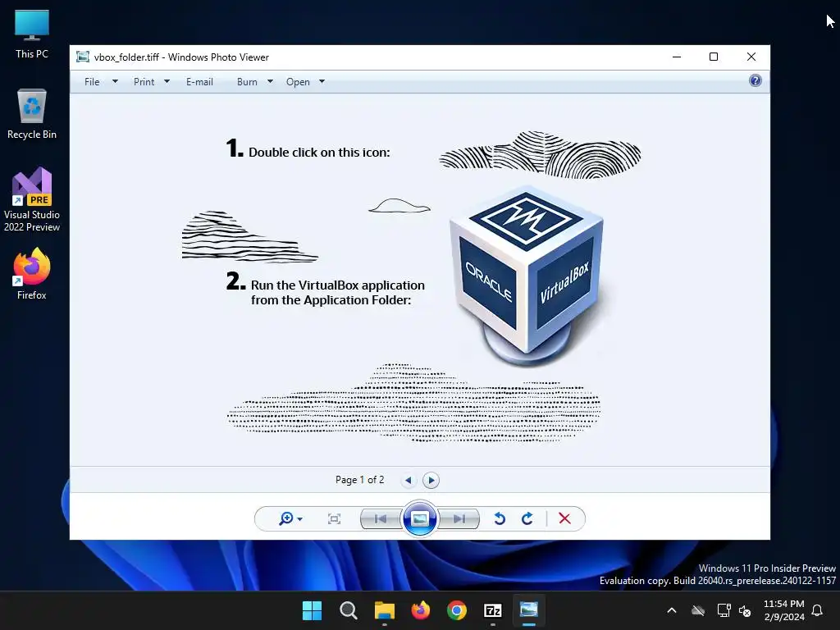The width and height of the screenshot is (840, 630).
Task: Open the Print menu
Action: click(144, 82)
